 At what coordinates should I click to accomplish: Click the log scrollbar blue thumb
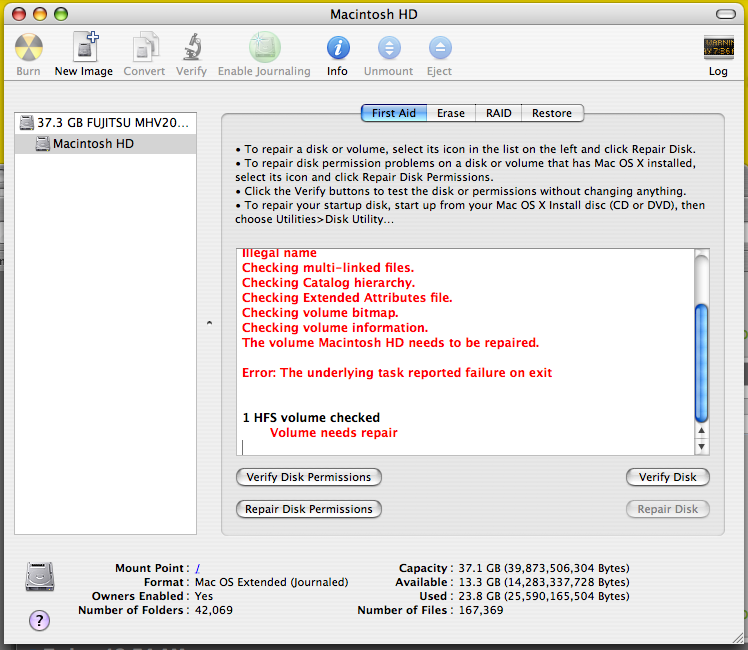(701, 363)
